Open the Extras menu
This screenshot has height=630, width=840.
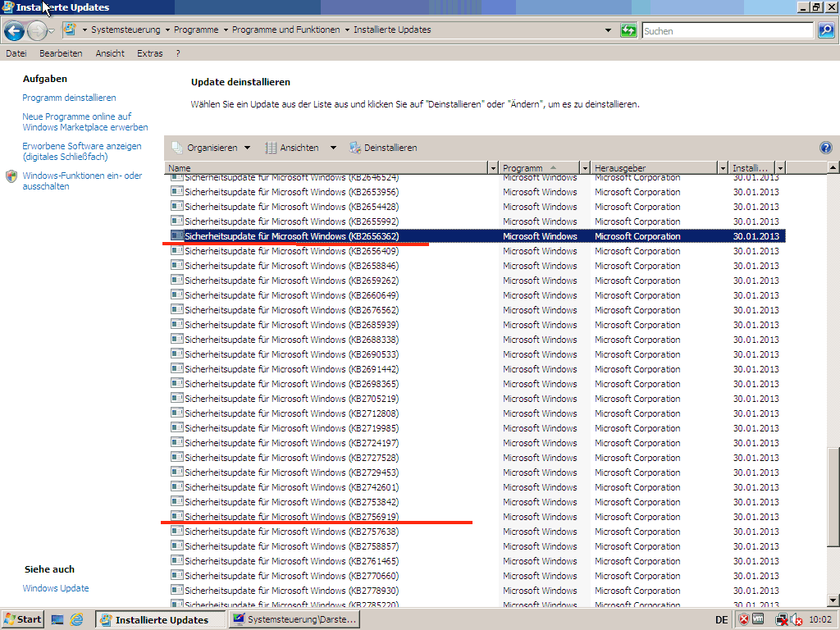click(x=150, y=53)
